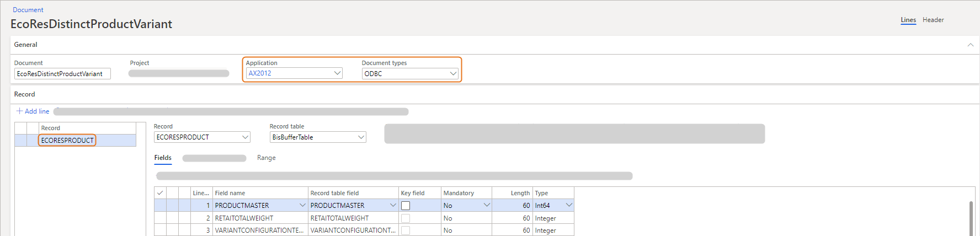980x236 pixels.
Task: Click the select-all checkmark grid header
Action: tap(160, 193)
